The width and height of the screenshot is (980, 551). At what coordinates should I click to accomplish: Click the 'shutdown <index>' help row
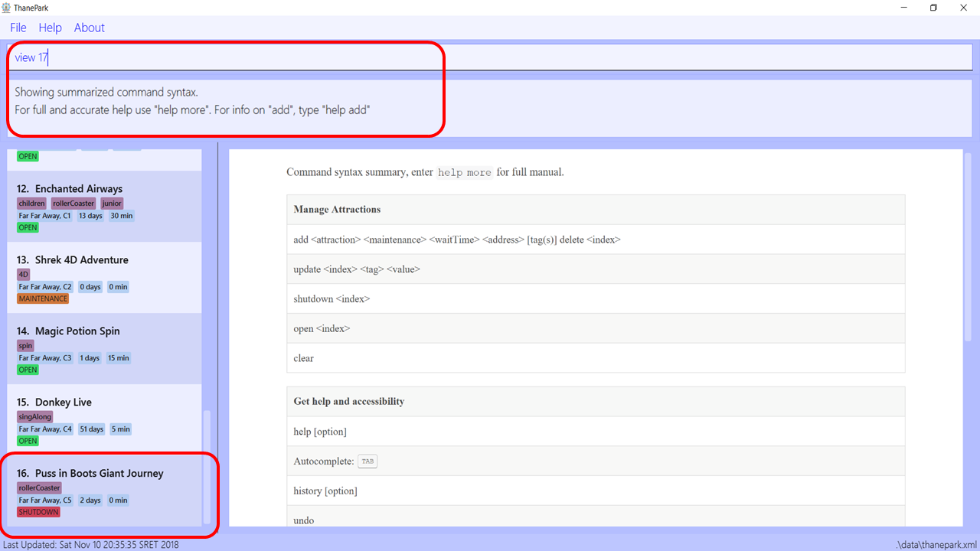(x=596, y=299)
